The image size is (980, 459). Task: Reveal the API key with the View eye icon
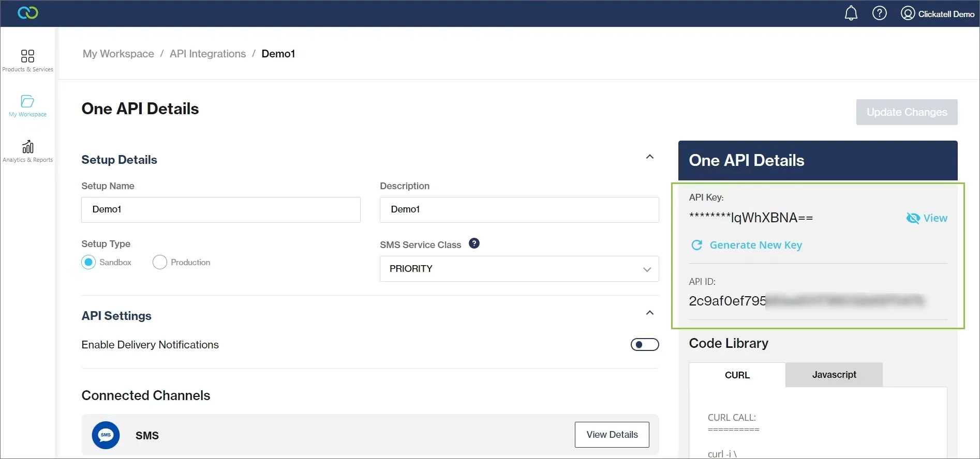tap(913, 218)
